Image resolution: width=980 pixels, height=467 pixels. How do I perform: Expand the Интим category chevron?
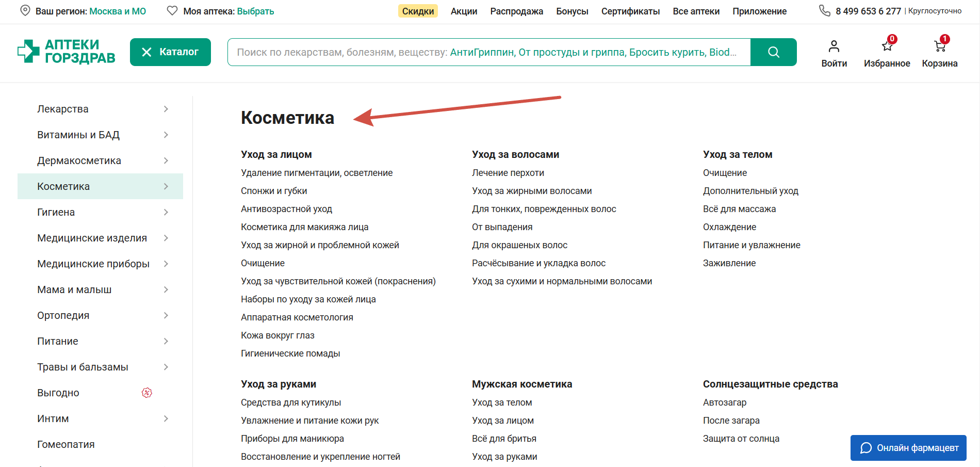[x=166, y=418]
